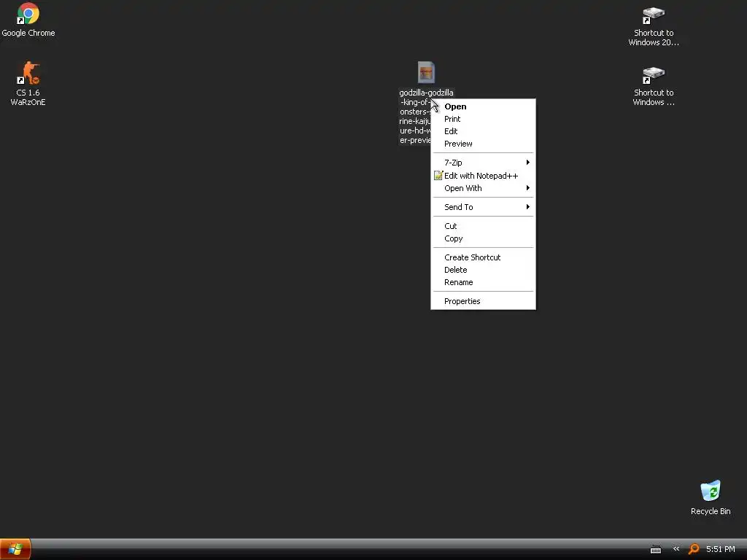
Task: Open the magnifier search tray icon
Action: click(x=694, y=549)
